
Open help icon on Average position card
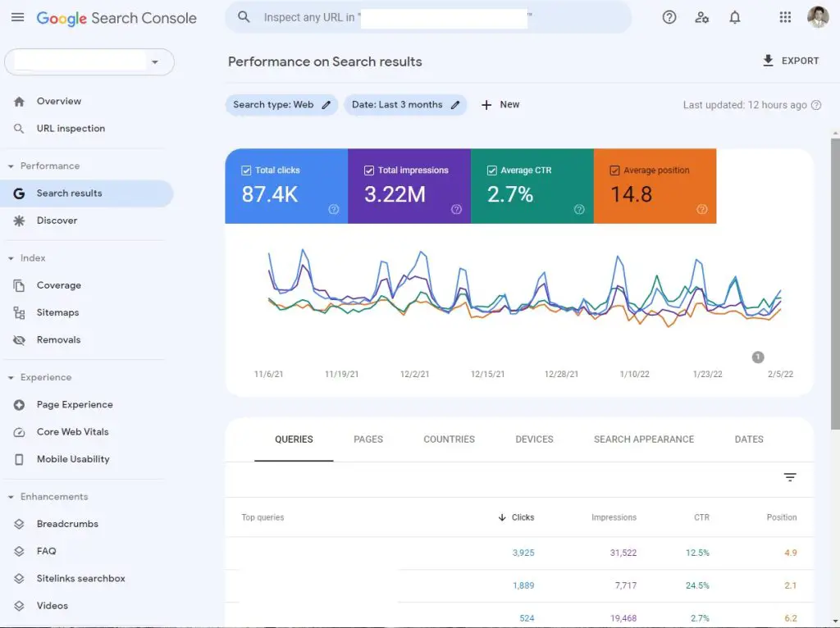coord(702,209)
